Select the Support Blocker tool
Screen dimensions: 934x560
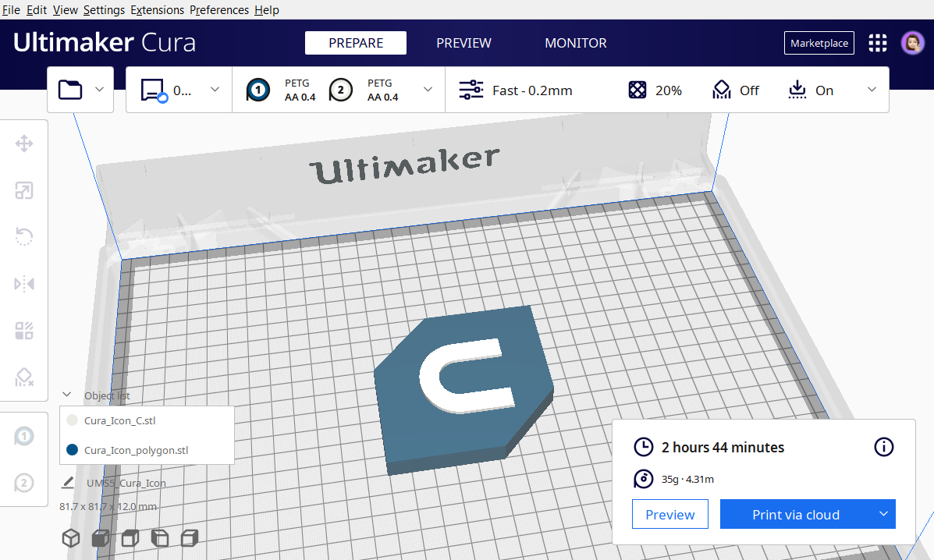pyautogui.click(x=24, y=377)
